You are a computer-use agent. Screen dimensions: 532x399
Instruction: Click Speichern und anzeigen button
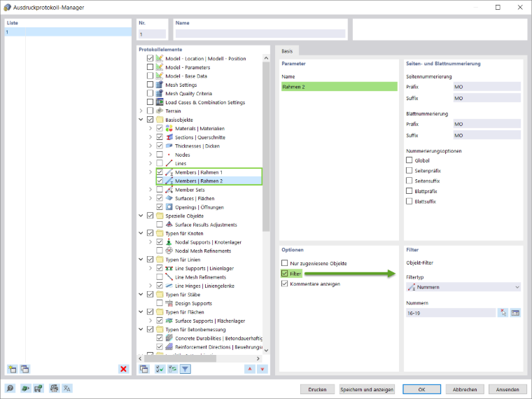point(367,389)
